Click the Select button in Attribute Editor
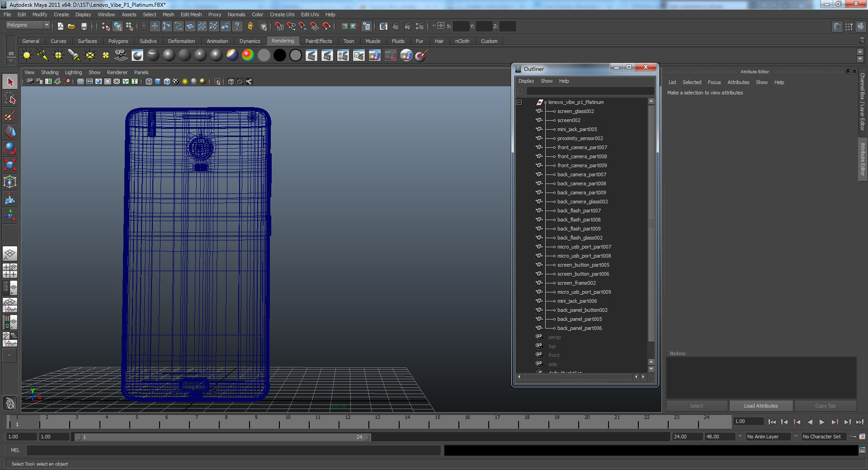The width and height of the screenshot is (868, 470). pos(697,406)
